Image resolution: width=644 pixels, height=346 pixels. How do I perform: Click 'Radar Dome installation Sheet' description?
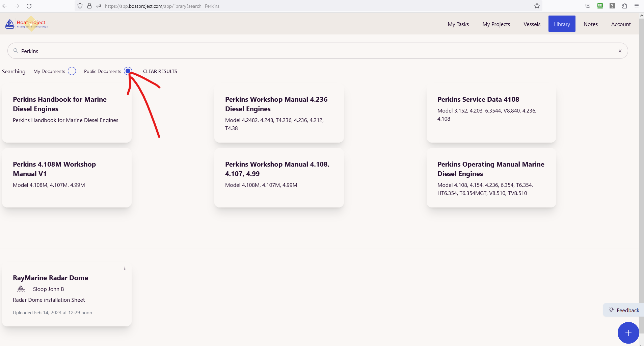click(49, 300)
